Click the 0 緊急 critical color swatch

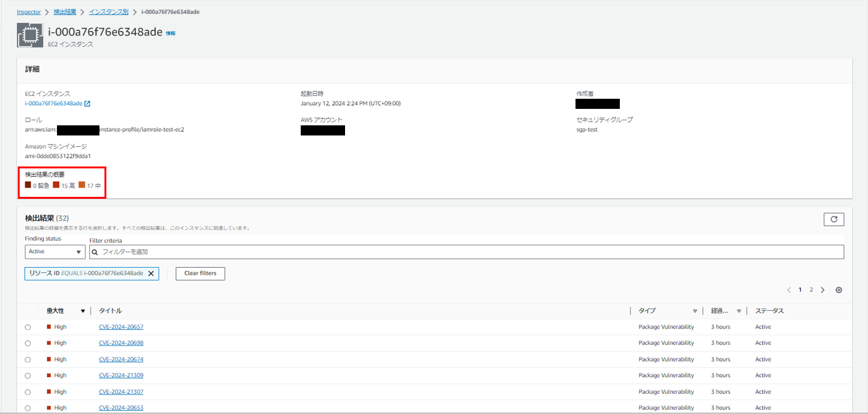[28, 185]
